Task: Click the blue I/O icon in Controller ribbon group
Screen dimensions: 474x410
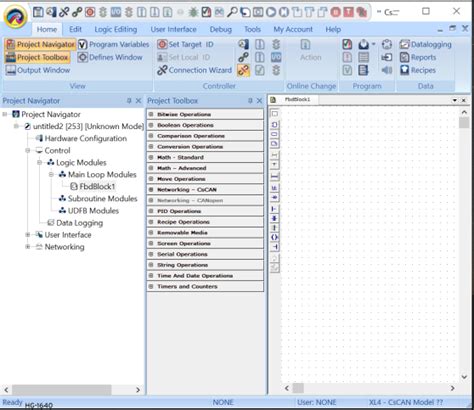Action: pos(276,57)
